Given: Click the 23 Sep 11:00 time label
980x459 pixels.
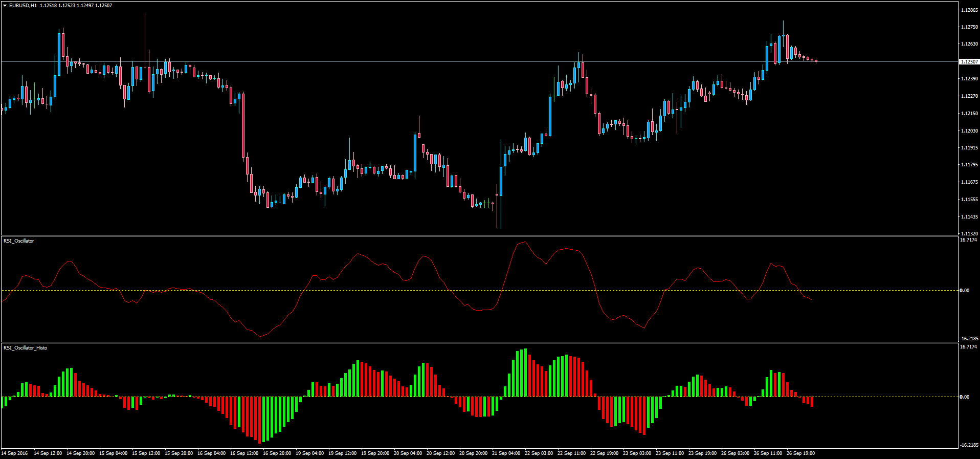Looking at the screenshot, I should (x=670, y=453).
